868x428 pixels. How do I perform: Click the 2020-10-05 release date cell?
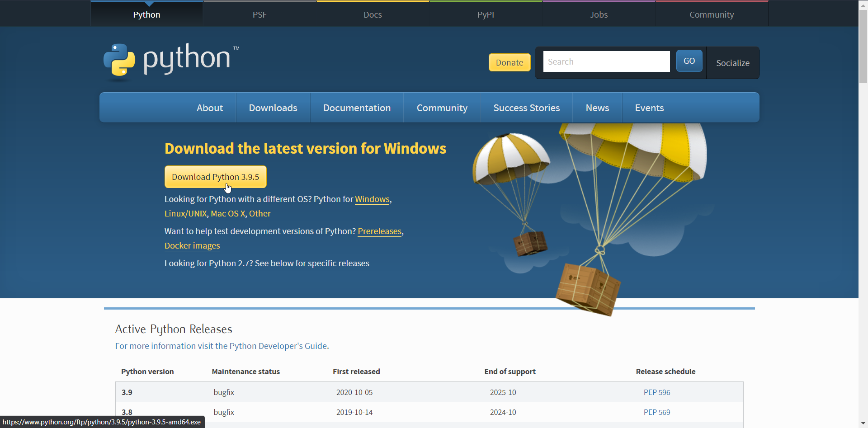(354, 392)
